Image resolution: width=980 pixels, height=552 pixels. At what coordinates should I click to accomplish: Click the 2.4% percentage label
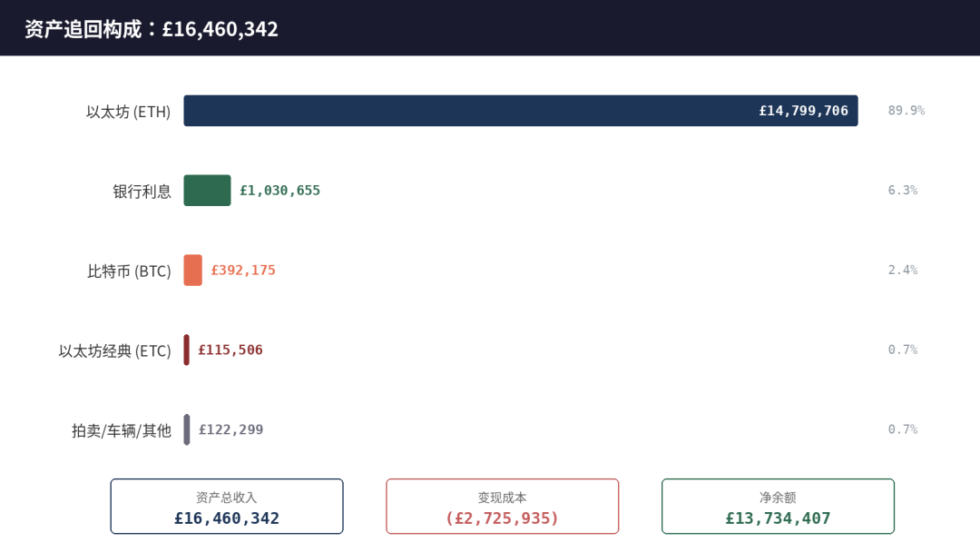coord(903,270)
